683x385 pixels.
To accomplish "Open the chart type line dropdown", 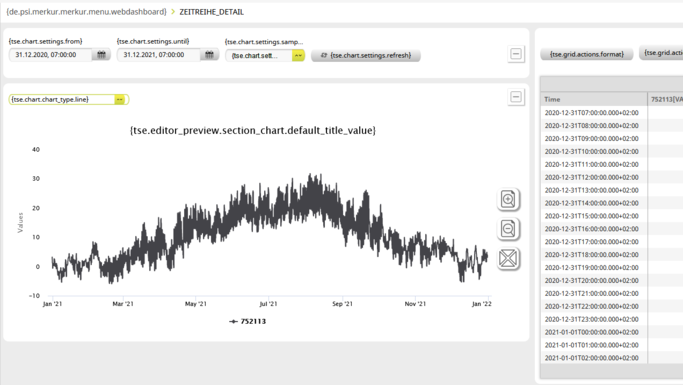I will click(x=120, y=100).
